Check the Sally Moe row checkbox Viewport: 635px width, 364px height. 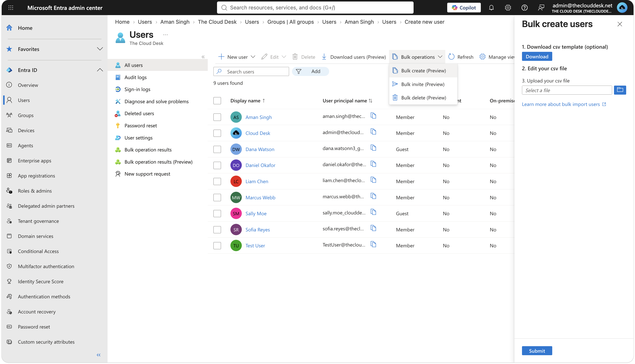[217, 214]
